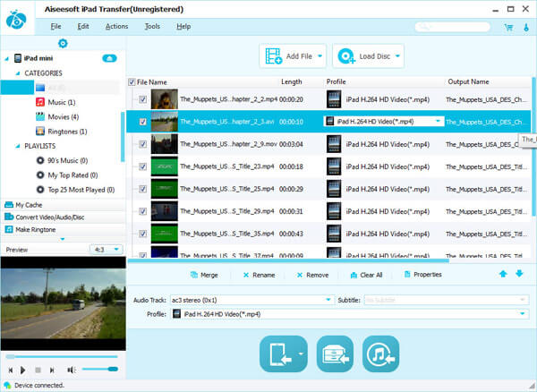Open the Edit menu
The image size is (537, 392).
(x=83, y=26)
